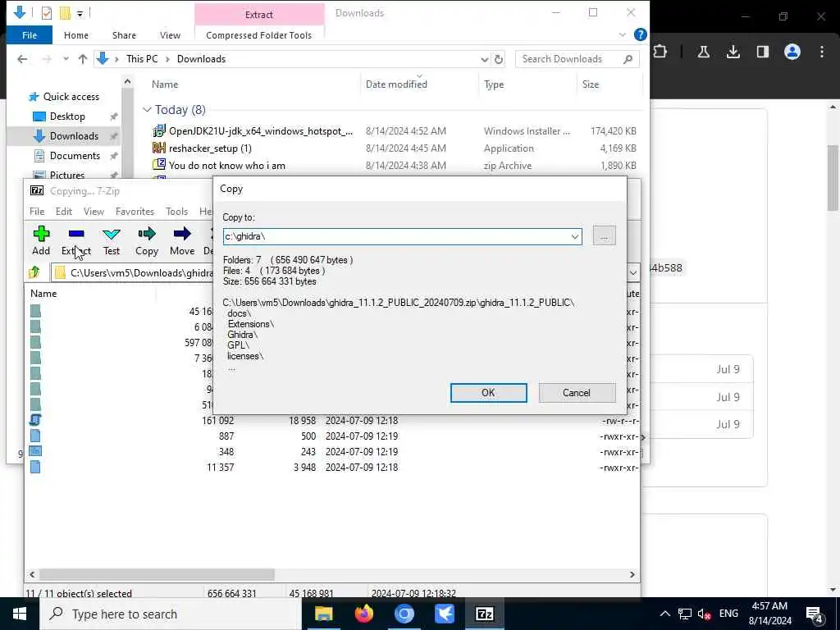Sort Explorer list by Name column
The image size is (840, 630).
click(x=164, y=84)
